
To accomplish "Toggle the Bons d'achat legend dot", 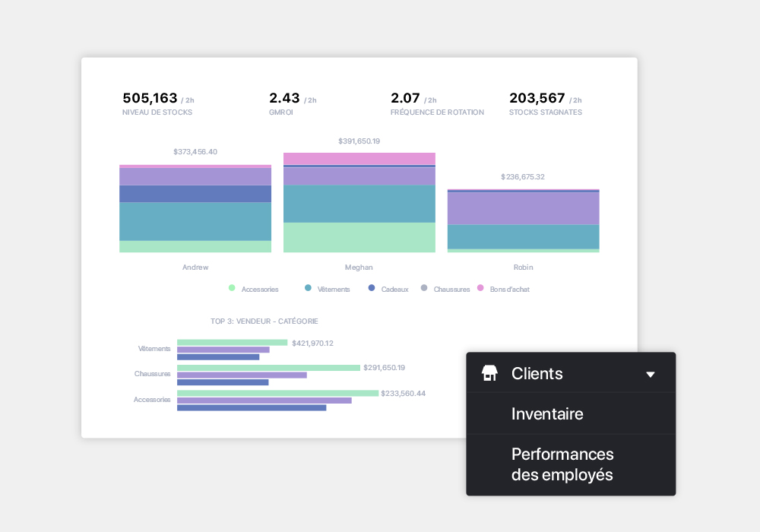I will point(480,288).
